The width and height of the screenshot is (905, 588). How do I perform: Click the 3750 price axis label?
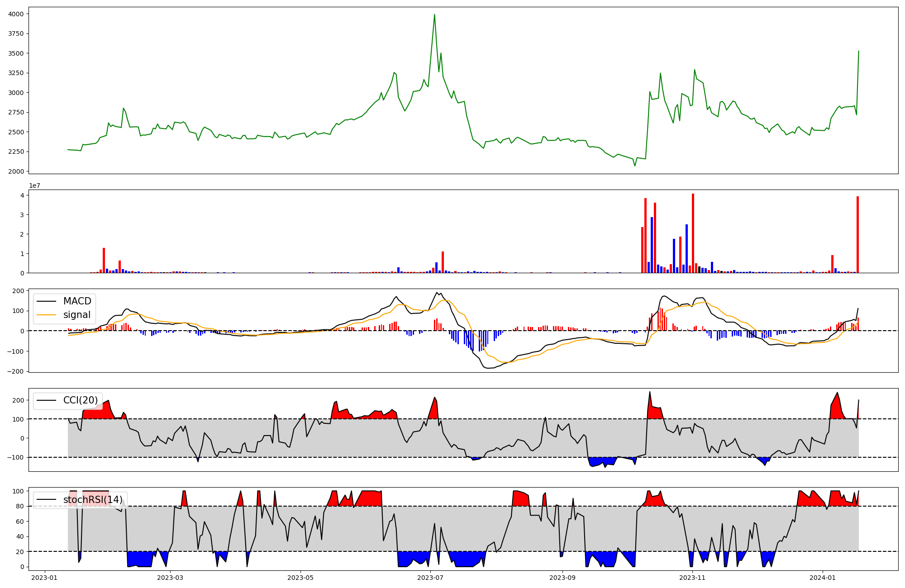[16, 33]
